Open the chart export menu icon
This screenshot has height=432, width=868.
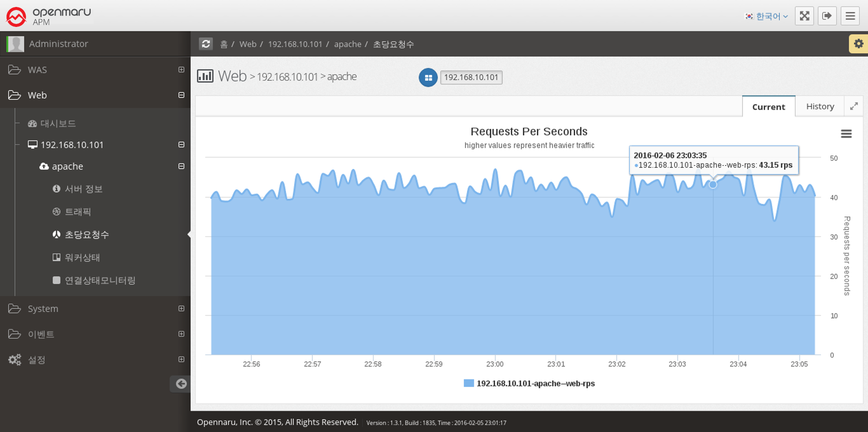(846, 134)
